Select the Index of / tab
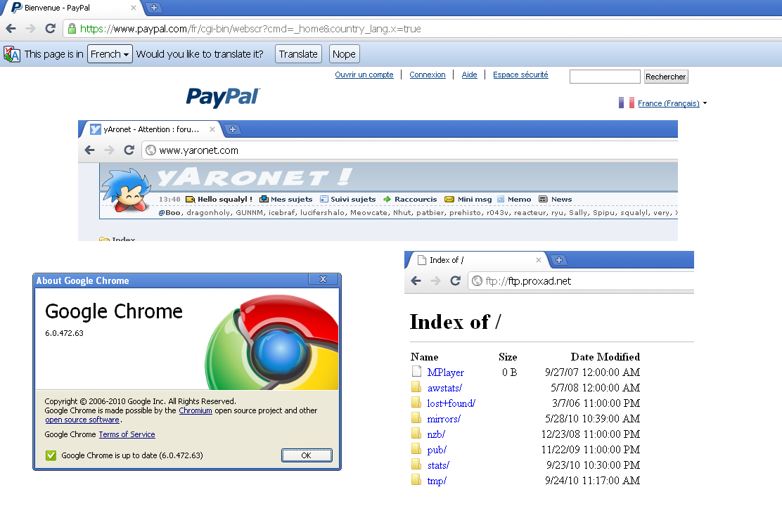This screenshot has width=782, height=532. click(476, 260)
